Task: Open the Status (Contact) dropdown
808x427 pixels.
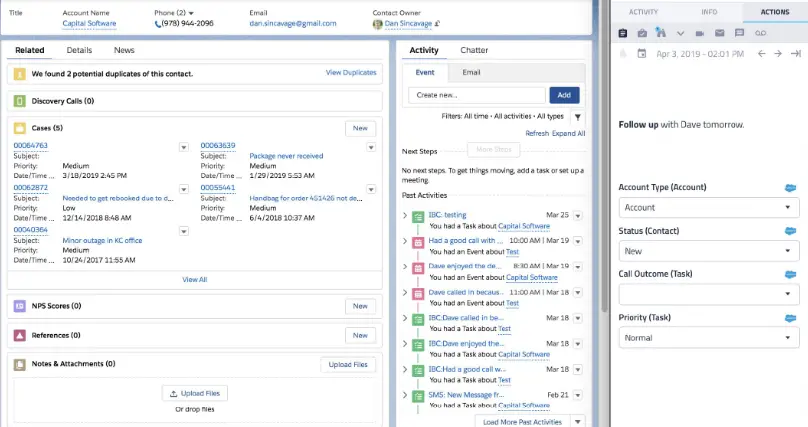Action: [708, 251]
